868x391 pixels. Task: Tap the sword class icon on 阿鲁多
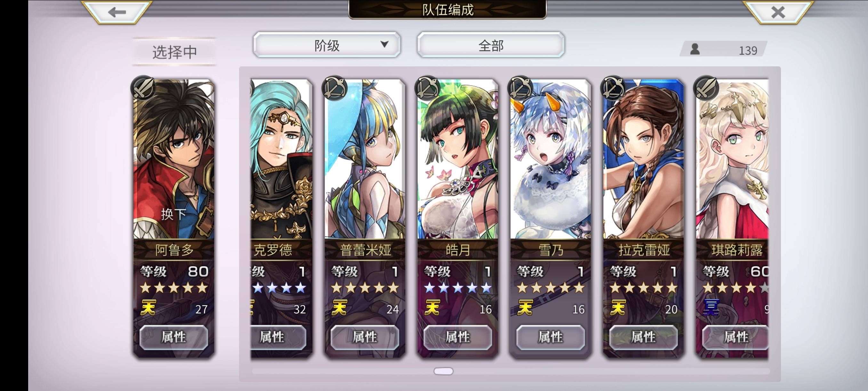pos(143,88)
